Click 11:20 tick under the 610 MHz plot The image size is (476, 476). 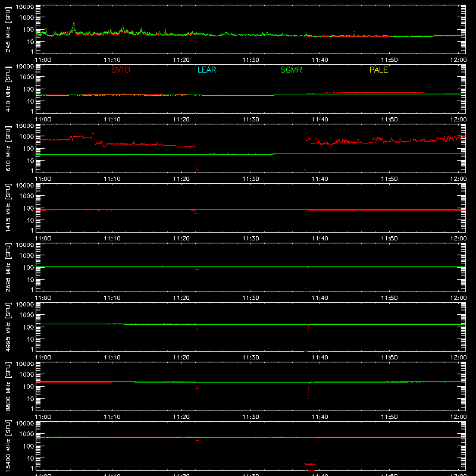(181, 179)
